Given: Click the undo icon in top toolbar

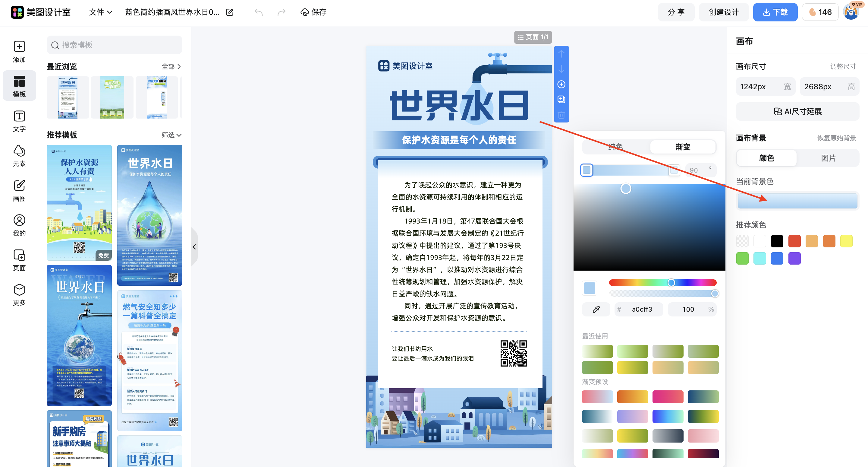Looking at the screenshot, I should pos(259,12).
